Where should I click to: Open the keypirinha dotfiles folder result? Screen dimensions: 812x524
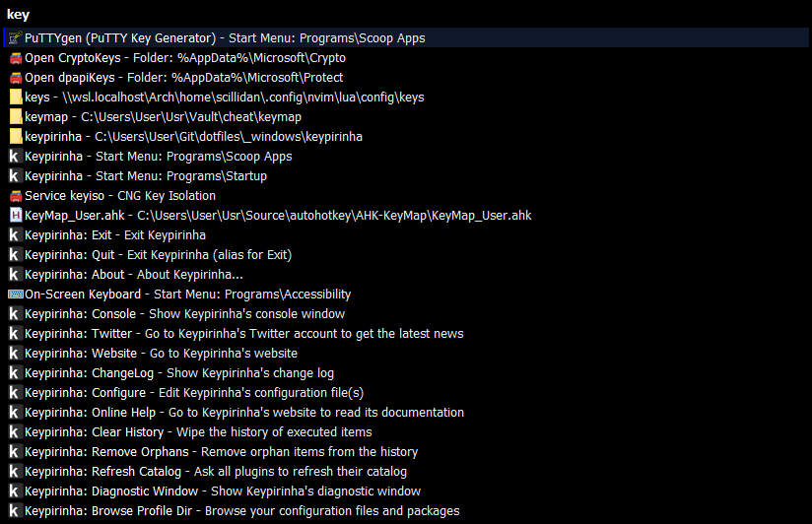(406, 136)
